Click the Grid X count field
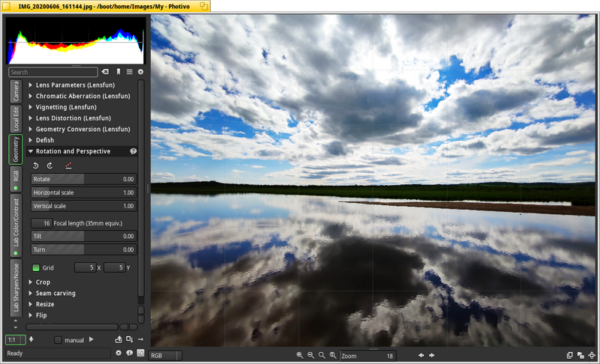This screenshot has width=600, height=364. (x=85, y=267)
